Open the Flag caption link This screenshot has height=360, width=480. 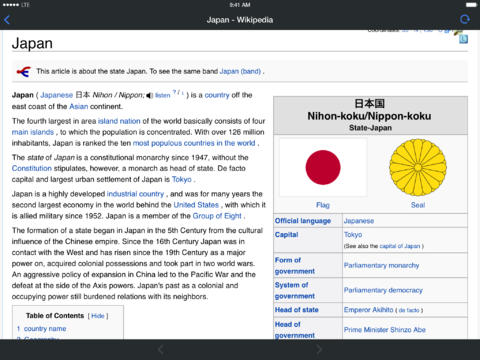pyautogui.click(x=323, y=205)
